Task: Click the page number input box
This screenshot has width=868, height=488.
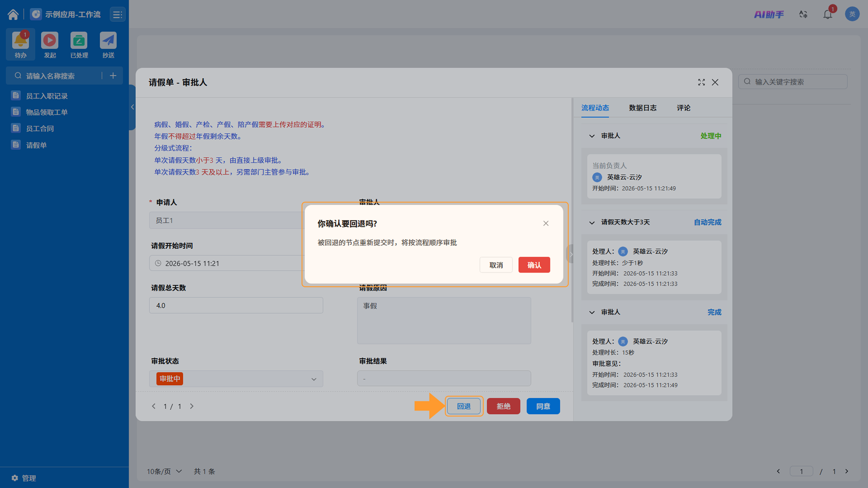Action: pyautogui.click(x=801, y=471)
